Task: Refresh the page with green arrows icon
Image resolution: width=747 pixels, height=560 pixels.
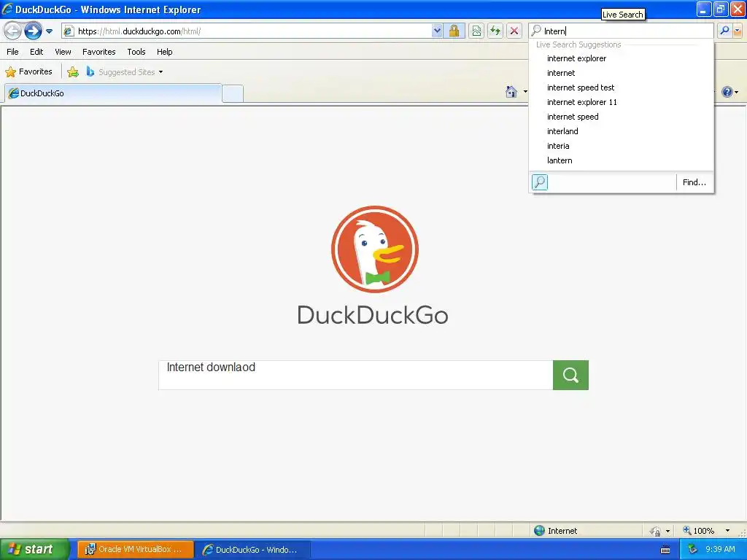Action: pyautogui.click(x=495, y=31)
